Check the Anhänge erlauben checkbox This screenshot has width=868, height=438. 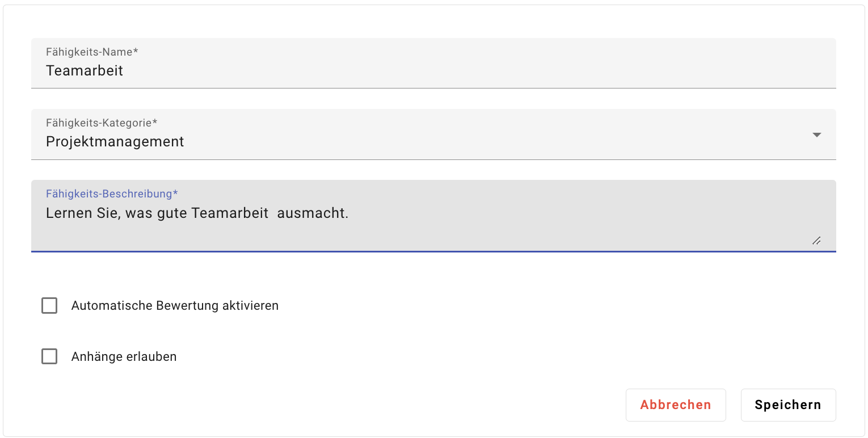pos(49,357)
